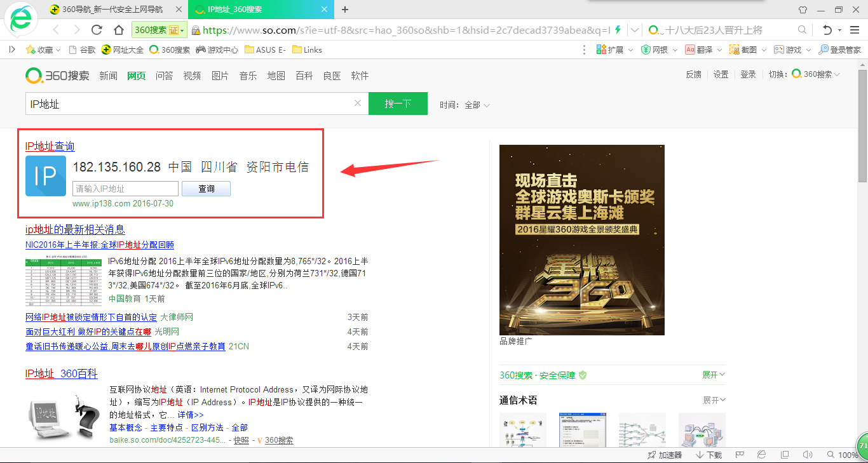Click the 反馈 feedback link
Screen dimensions: 868x463
point(693,74)
